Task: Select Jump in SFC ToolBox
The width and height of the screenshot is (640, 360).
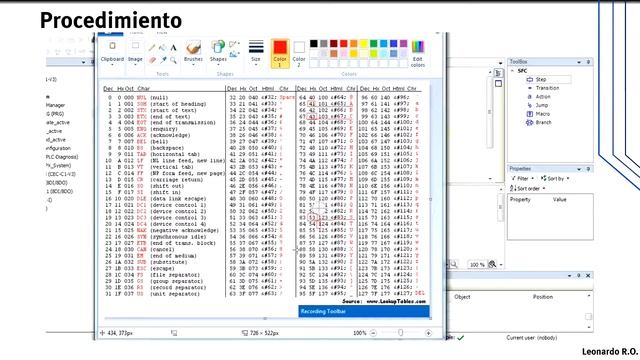Action: pyautogui.click(x=538, y=105)
